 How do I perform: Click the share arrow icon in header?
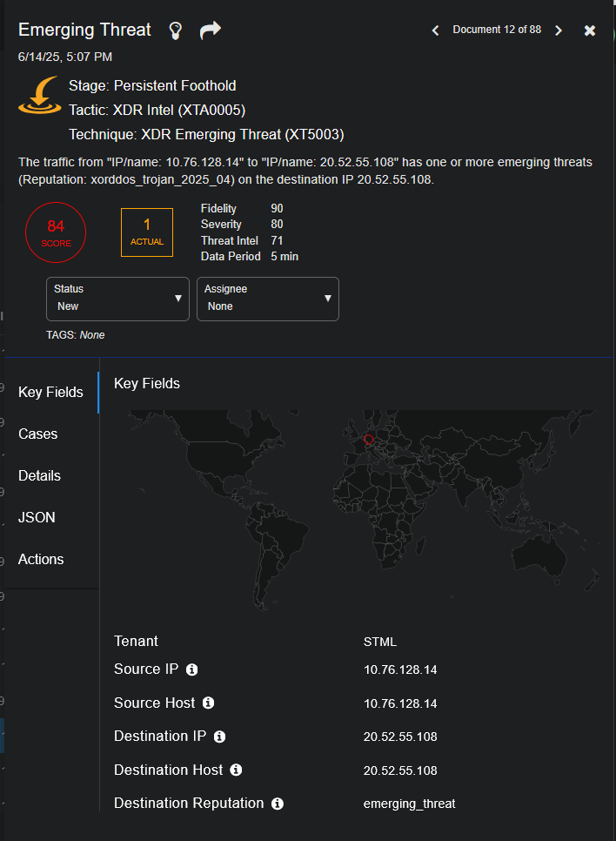(210, 30)
